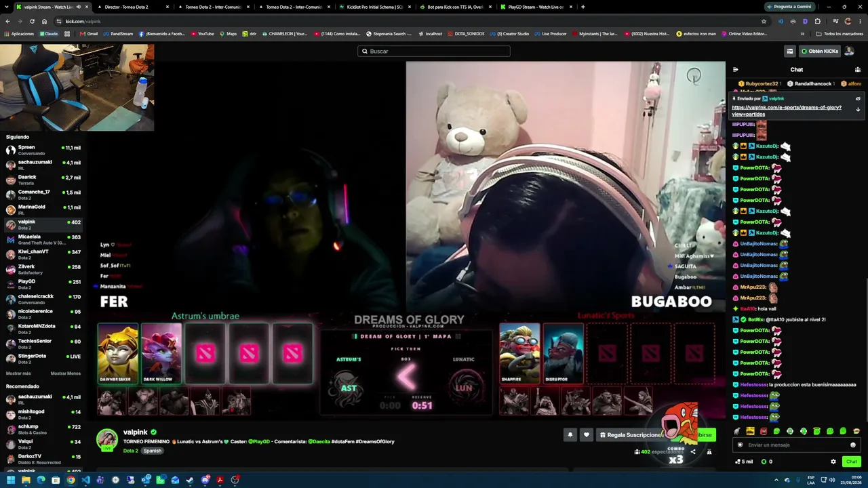Open the user profile avatar menu
The width and height of the screenshot is (868, 488).
pos(849,51)
